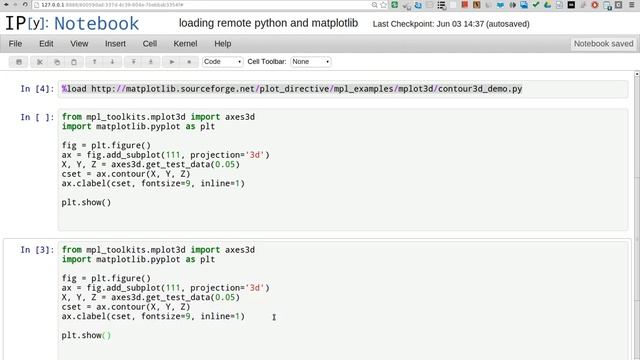Open the Cell menu

(149, 44)
